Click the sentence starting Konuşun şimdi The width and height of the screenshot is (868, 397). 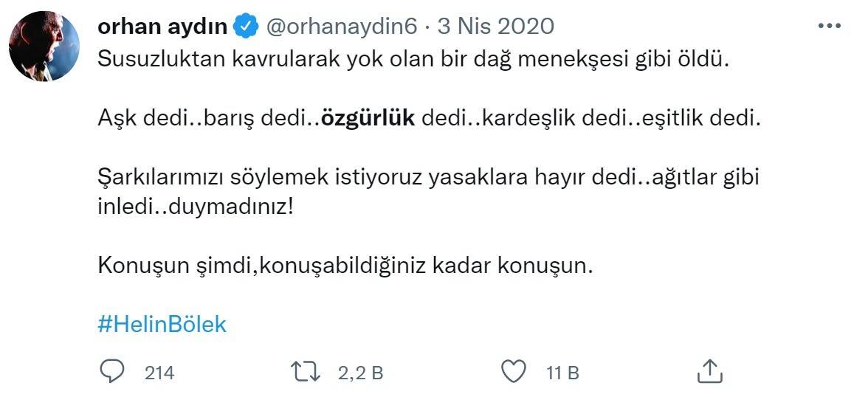(x=345, y=265)
